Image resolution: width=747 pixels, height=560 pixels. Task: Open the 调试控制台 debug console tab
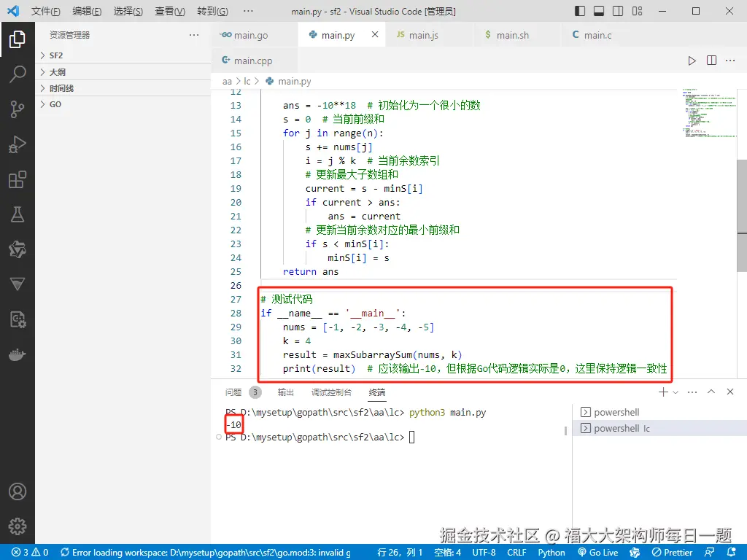pos(332,392)
